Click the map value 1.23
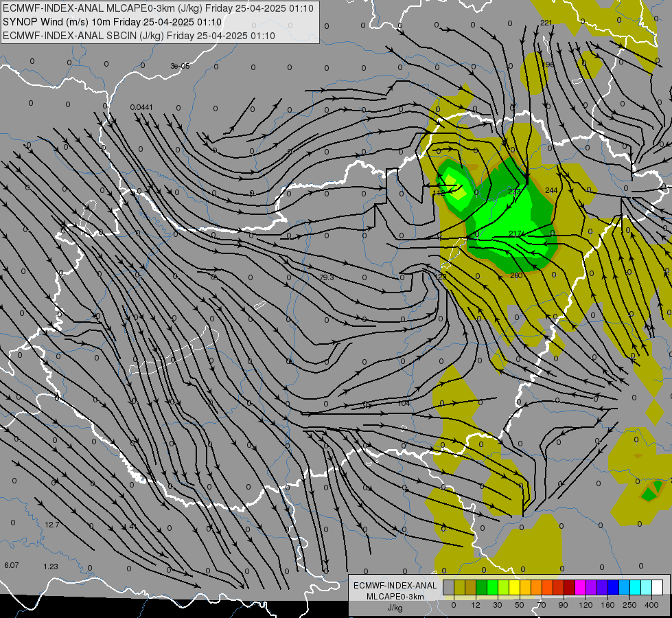Screen dimensions: 672x618 click(x=51, y=566)
